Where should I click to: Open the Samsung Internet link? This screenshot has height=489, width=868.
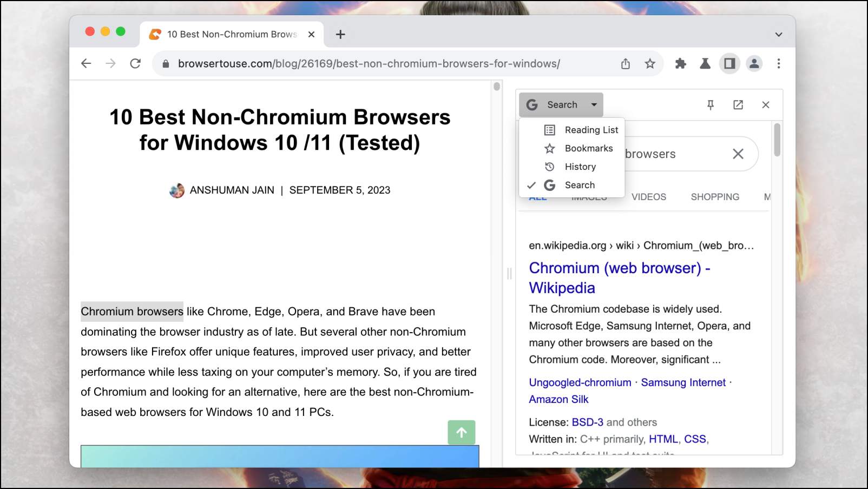683,382
